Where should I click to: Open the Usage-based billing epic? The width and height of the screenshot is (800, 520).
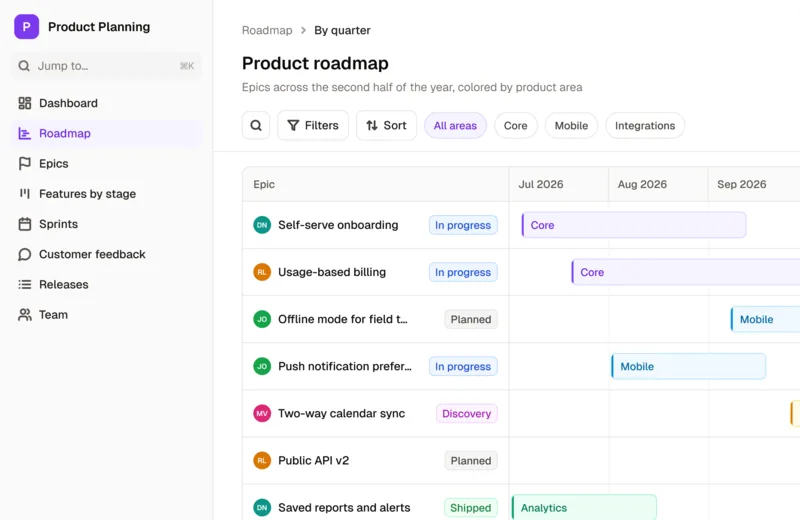pyautogui.click(x=332, y=272)
